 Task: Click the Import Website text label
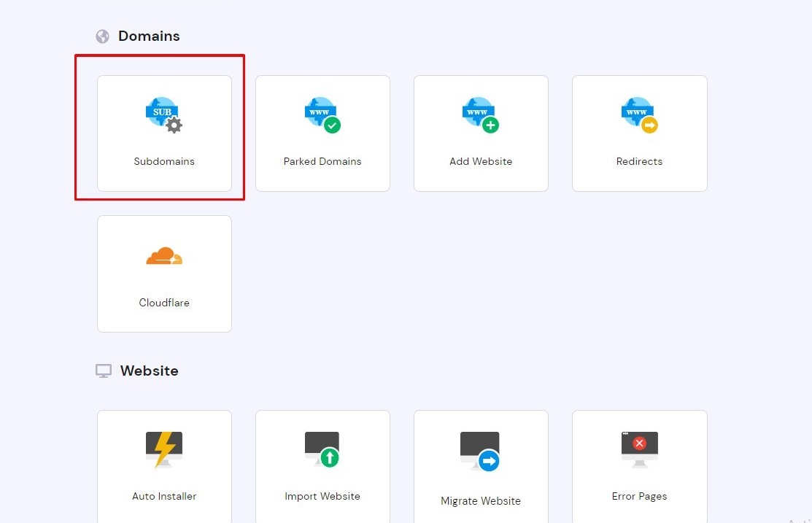[322, 496]
